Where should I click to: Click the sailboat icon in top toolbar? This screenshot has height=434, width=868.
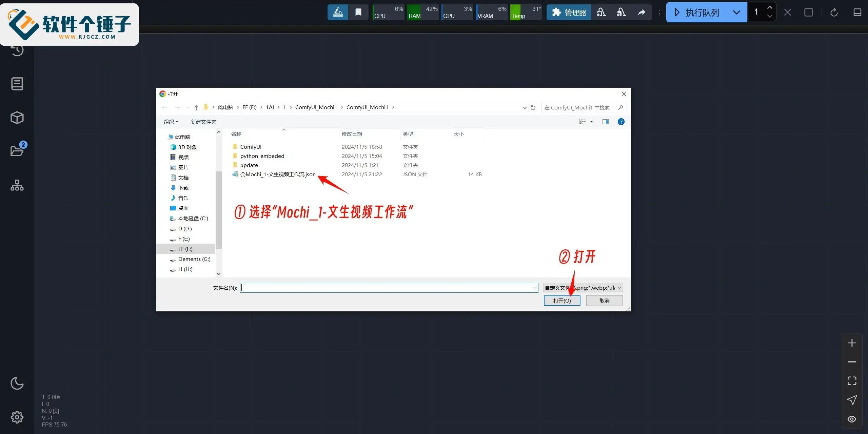pos(338,13)
